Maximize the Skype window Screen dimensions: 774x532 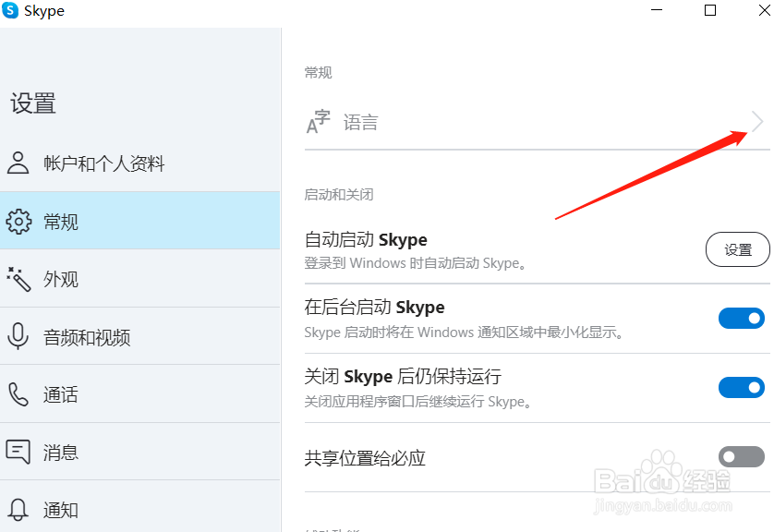710,11
